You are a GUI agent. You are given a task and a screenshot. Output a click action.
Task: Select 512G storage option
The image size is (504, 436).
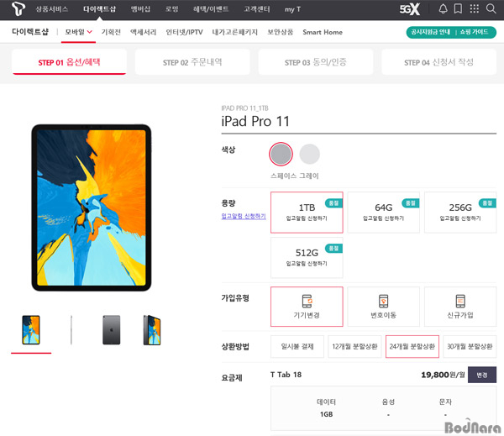tap(307, 258)
